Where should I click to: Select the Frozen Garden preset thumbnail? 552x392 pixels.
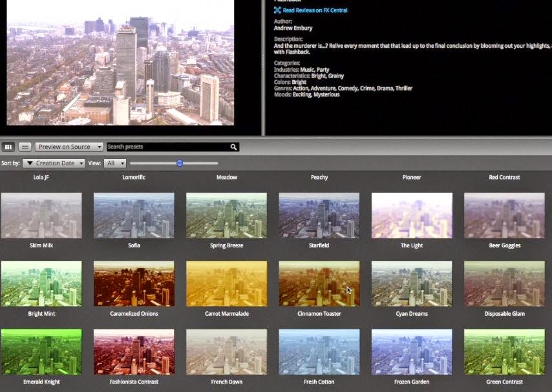pyautogui.click(x=412, y=352)
